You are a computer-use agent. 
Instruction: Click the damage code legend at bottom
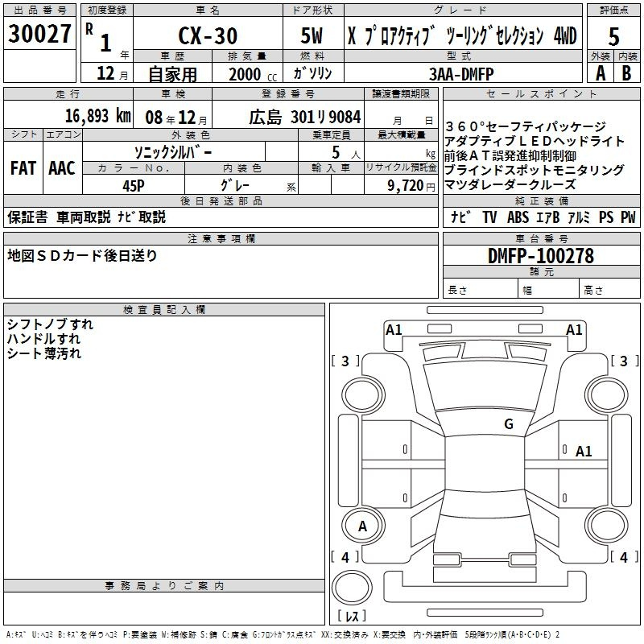[283, 634]
